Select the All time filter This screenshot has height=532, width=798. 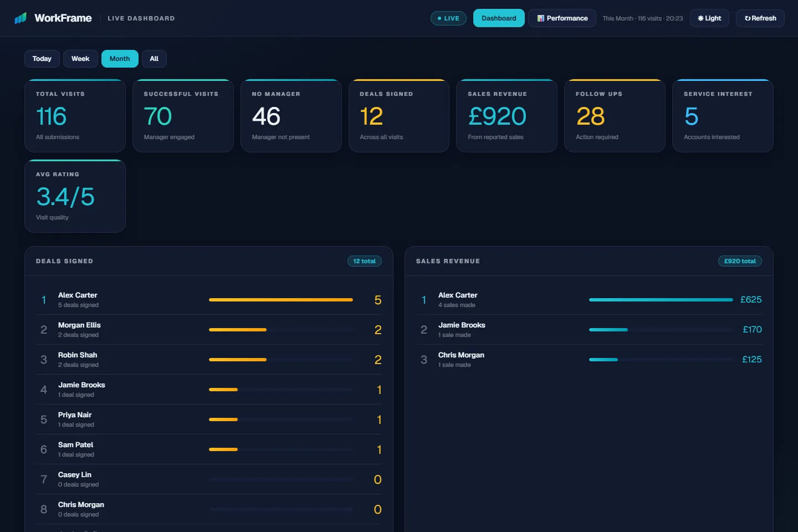tap(154, 59)
